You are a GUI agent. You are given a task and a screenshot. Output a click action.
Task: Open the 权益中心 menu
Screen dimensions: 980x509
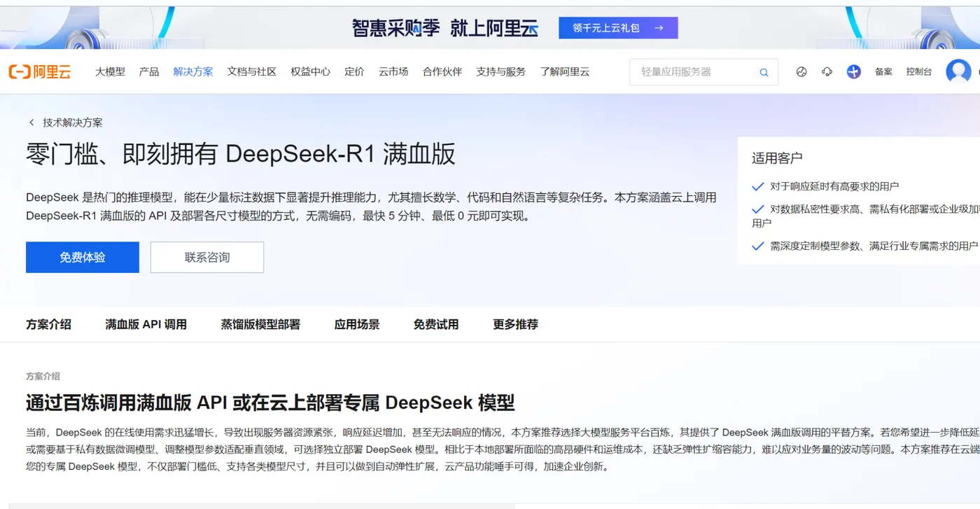[x=311, y=71]
